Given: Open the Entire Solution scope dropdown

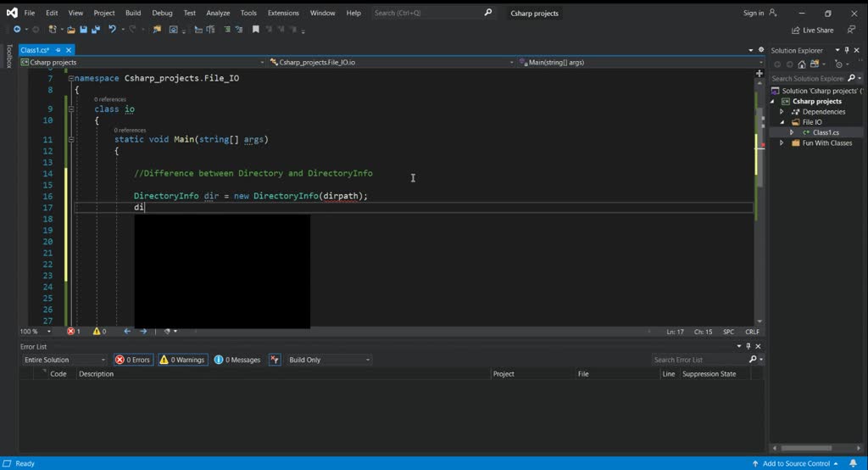Looking at the screenshot, I should click(64, 360).
